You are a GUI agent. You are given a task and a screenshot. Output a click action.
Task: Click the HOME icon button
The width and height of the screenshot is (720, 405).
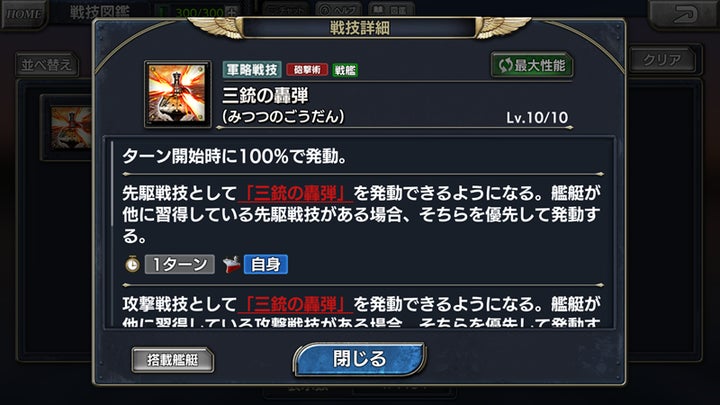(23, 13)
